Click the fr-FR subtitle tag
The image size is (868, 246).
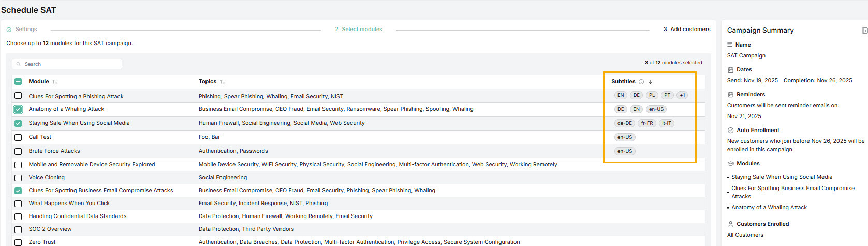[x=646, y=123]
